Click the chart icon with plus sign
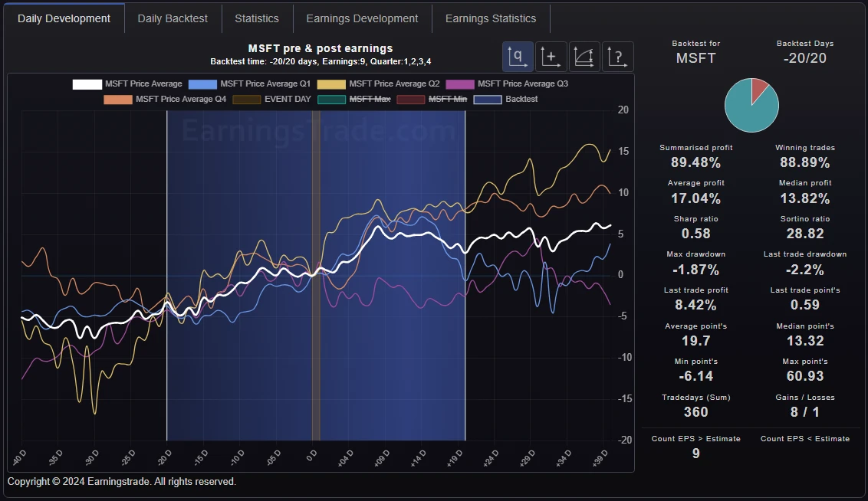 551,57
